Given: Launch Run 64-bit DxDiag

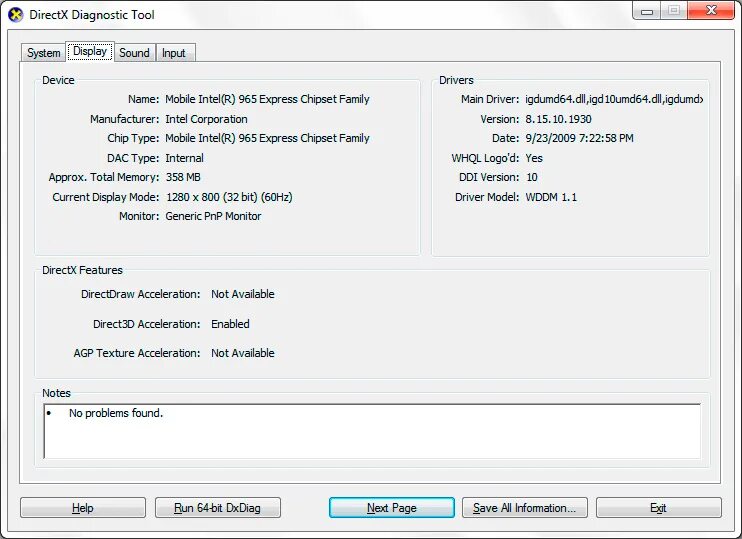Looking at the screenshot, I should [x=218, y=508].
